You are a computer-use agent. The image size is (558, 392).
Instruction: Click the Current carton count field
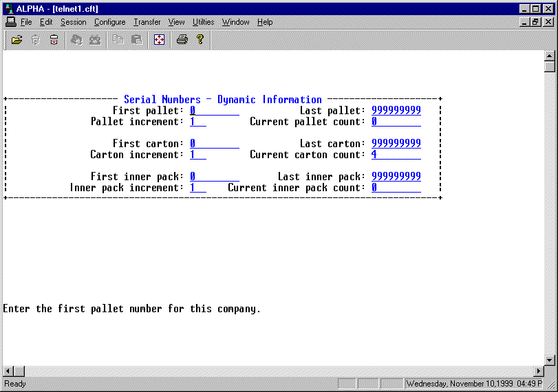pyautogui.click(x=396, y=155)
